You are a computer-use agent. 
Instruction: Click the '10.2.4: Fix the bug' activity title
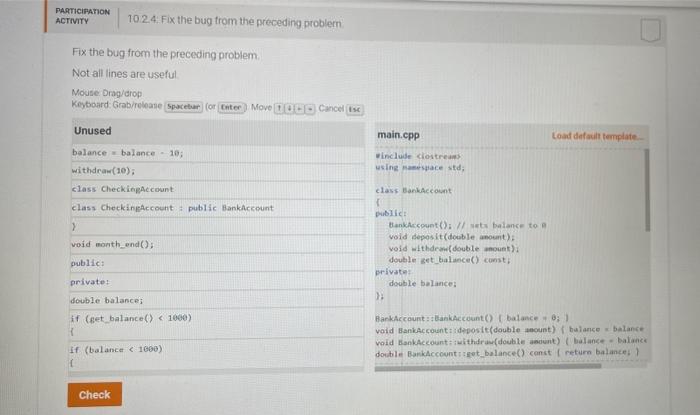[235, 21]
